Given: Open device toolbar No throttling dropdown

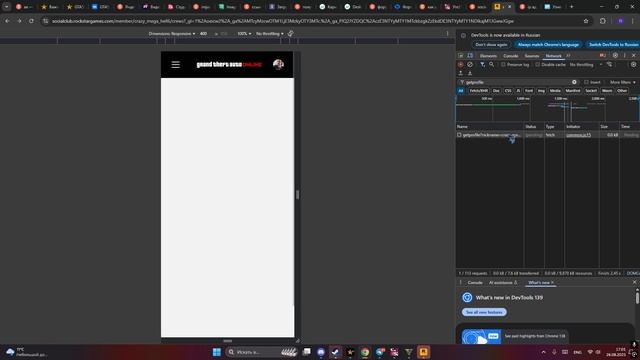Looking at the screenshot, I should click(269, 33).
